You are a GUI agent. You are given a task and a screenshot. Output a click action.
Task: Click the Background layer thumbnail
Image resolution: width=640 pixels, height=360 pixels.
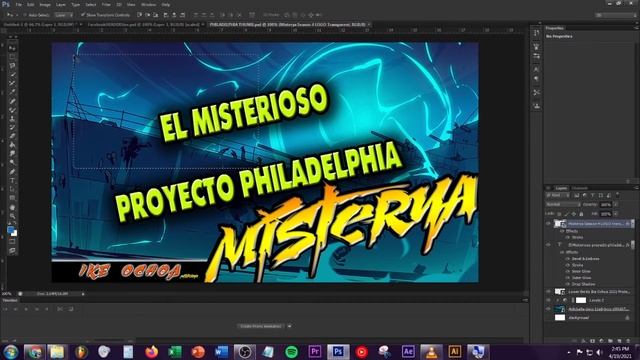560,318
